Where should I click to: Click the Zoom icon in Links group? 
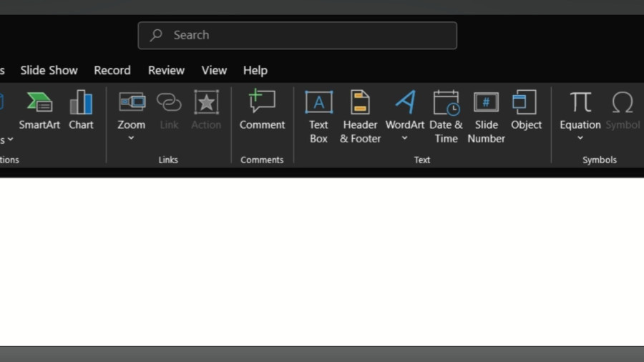pos(132,102)
